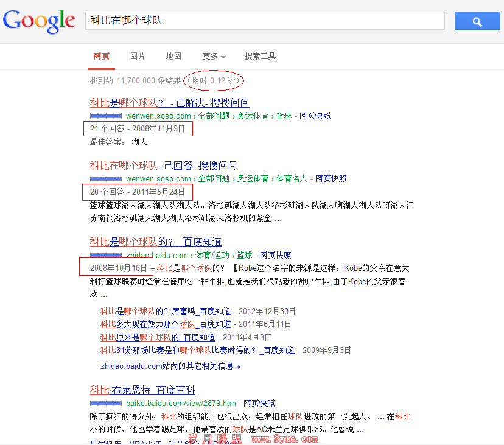Click the 体育/运动 breadcrumb text

point(212,255)
